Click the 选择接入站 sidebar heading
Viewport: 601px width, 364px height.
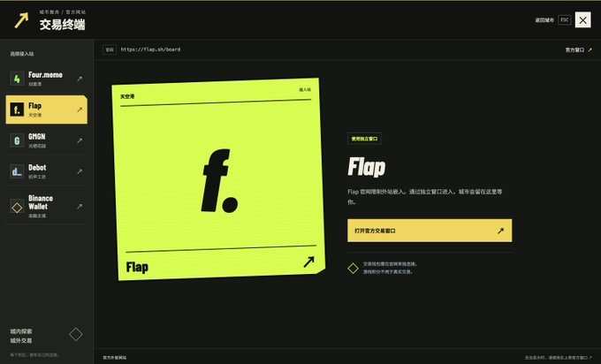[x=22, y=54]
